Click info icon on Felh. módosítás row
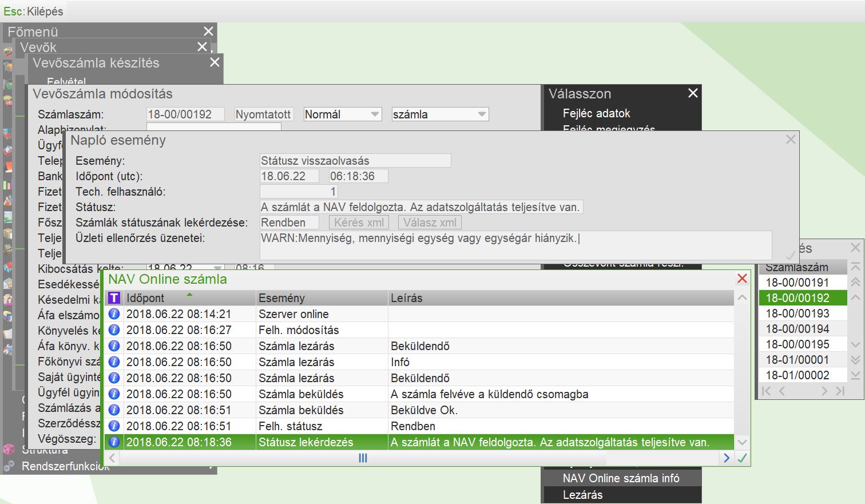This screenshot has width=865, height=504. tap(114, 330)
